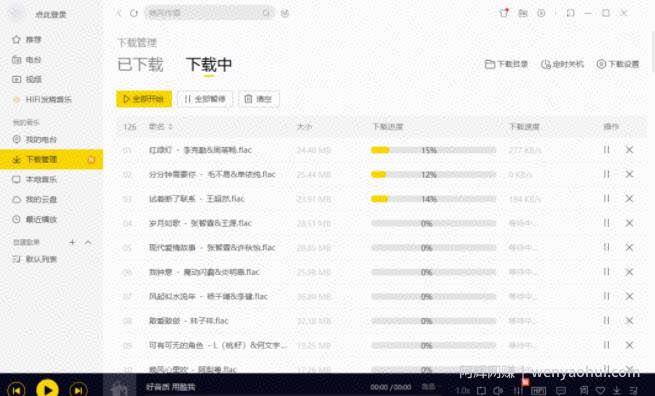Select 下载管理 in the sidebar

click(51, 160)
